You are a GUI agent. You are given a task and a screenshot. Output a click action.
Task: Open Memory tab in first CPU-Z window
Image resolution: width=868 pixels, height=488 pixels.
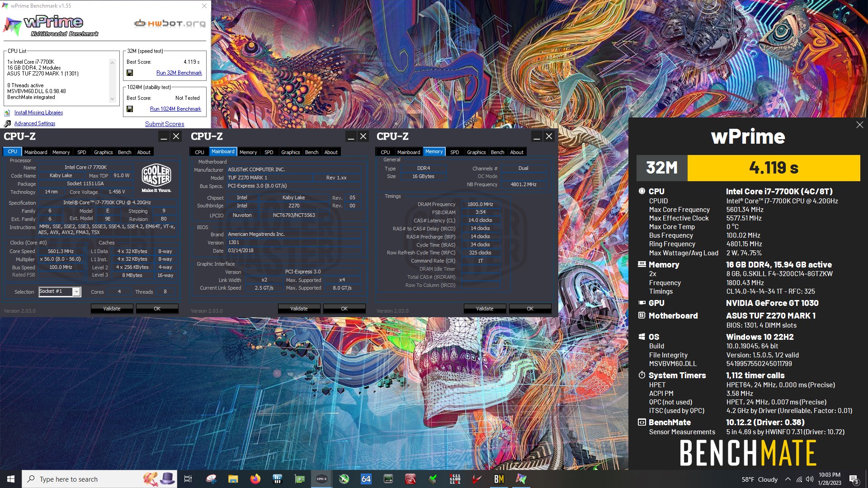(x=61, y=152)
